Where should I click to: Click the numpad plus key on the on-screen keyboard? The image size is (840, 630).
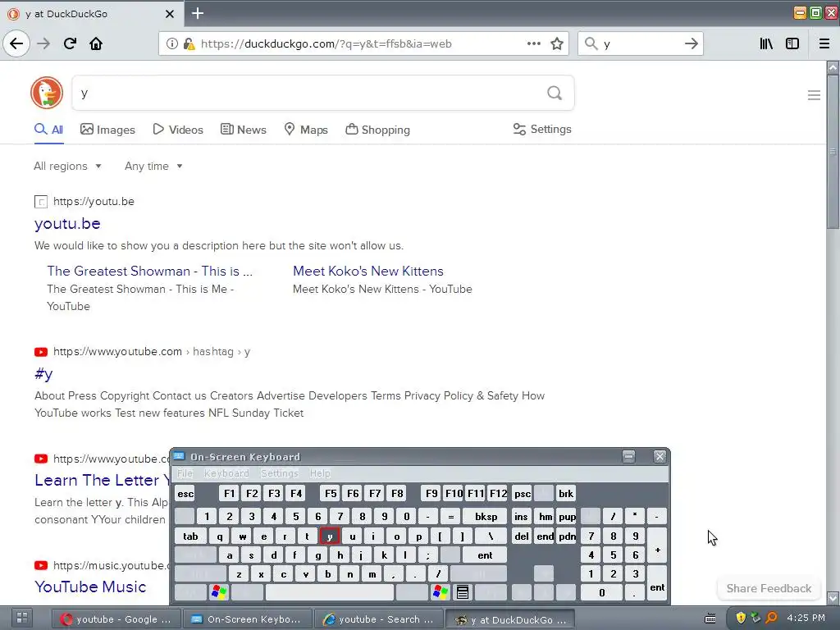pyautogui.click(x=657, y=546)
